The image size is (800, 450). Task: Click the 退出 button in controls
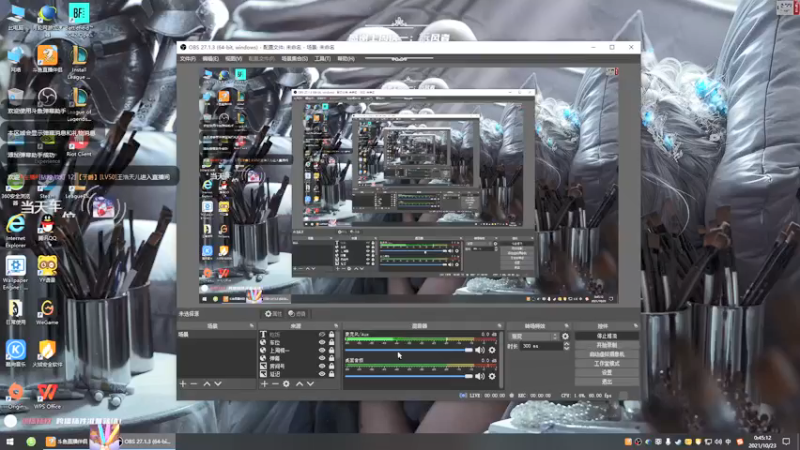click(x=607, y=382)
